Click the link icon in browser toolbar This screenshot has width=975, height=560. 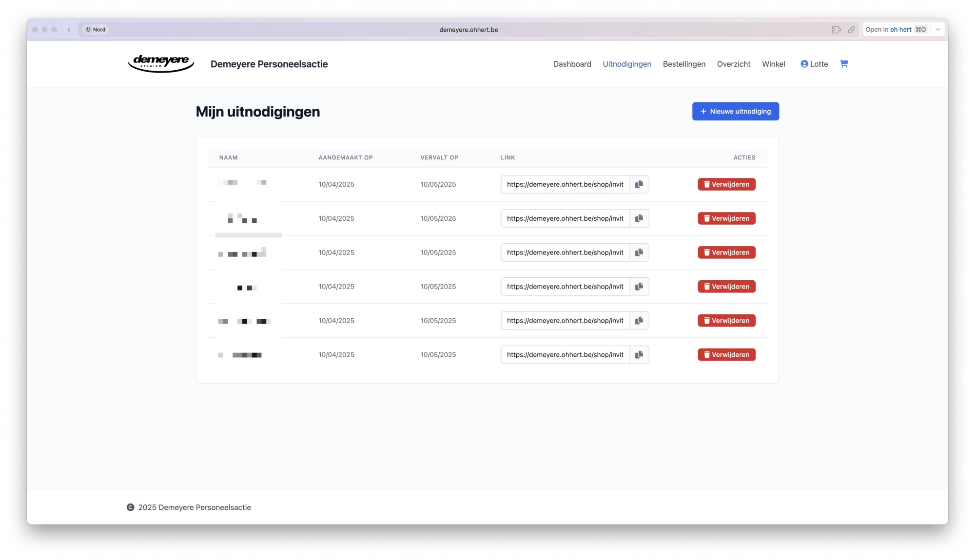pos(851,30)
